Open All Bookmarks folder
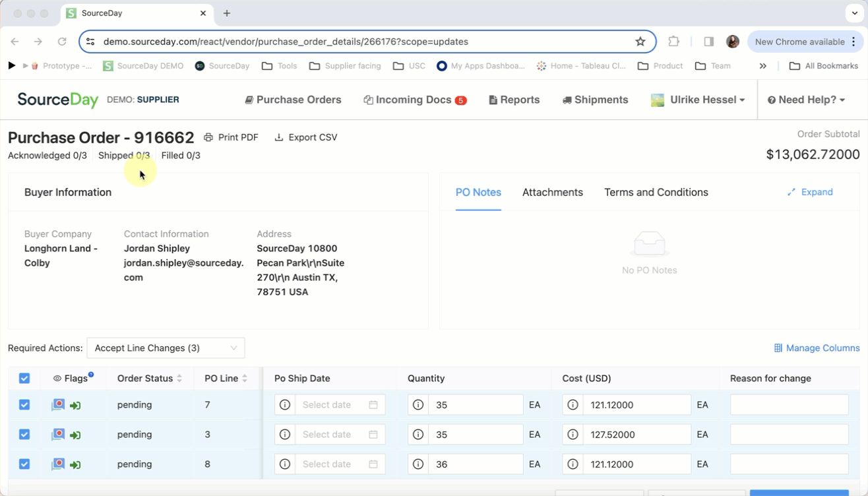The image size is (868, 496). point(824,66)
